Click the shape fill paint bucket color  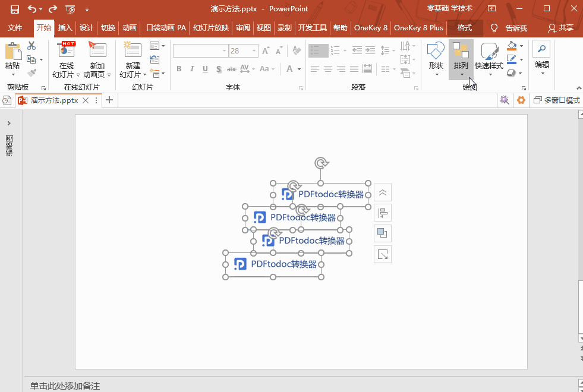coord(512,46)
